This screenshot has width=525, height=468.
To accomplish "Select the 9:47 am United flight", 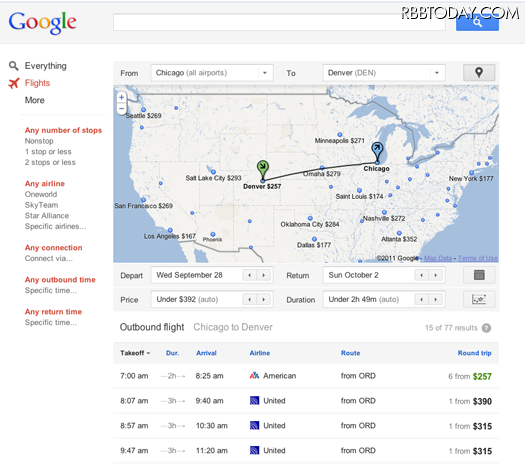I will (x=306, y=451).
